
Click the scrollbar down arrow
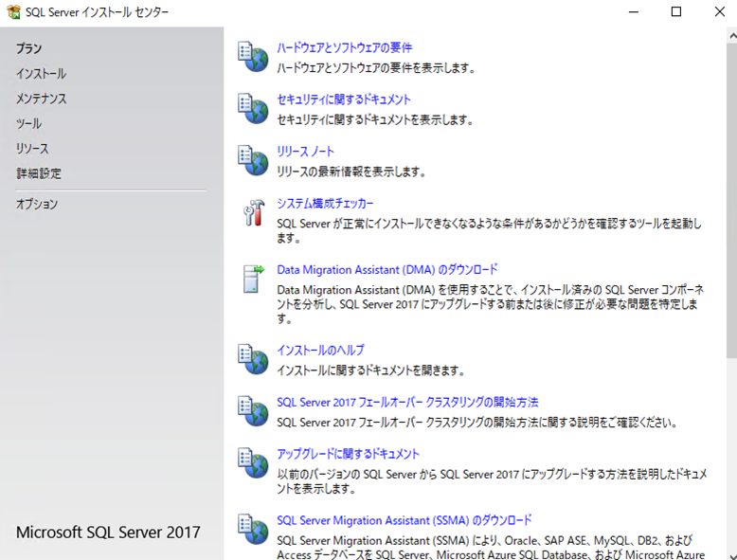click(732, 555)
